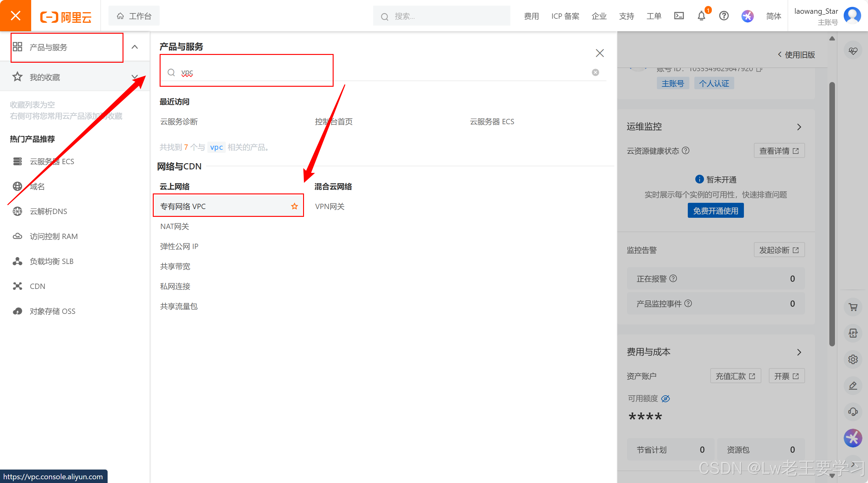The height and width of the screenshot is (483, 868).
Task: Switch language via 简体
Action: (773, 16)
